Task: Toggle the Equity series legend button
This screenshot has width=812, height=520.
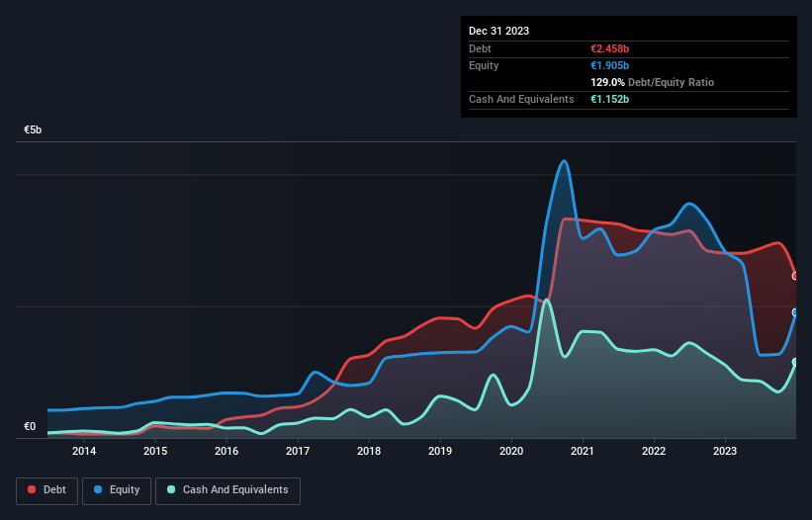Action: (x=117, y=490)
